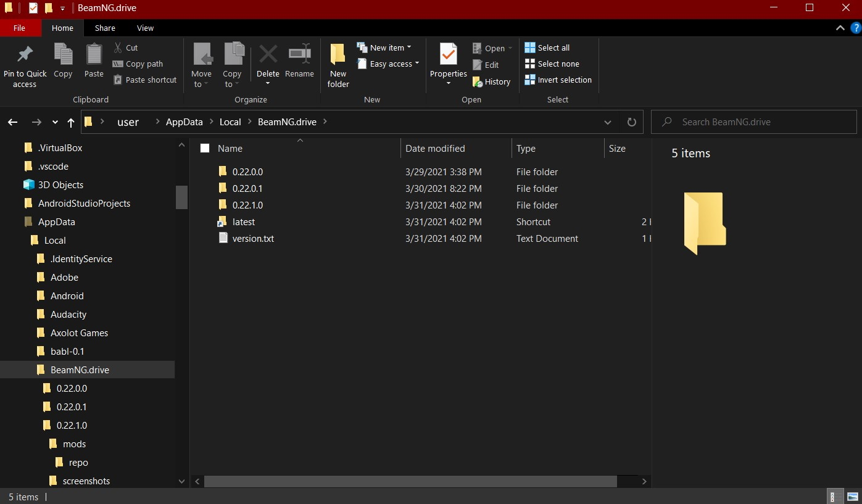Click the Help question mark icon

coord(855,28)
